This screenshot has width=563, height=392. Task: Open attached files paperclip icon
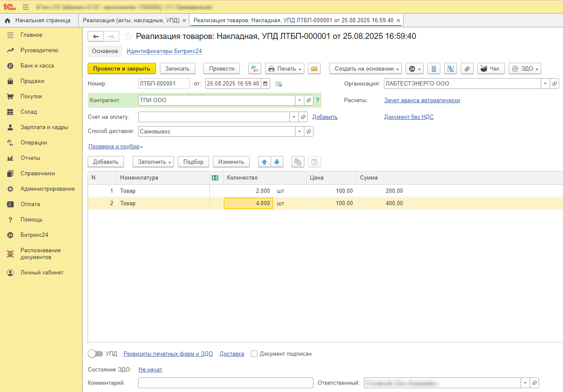click(x=467, y=68)
